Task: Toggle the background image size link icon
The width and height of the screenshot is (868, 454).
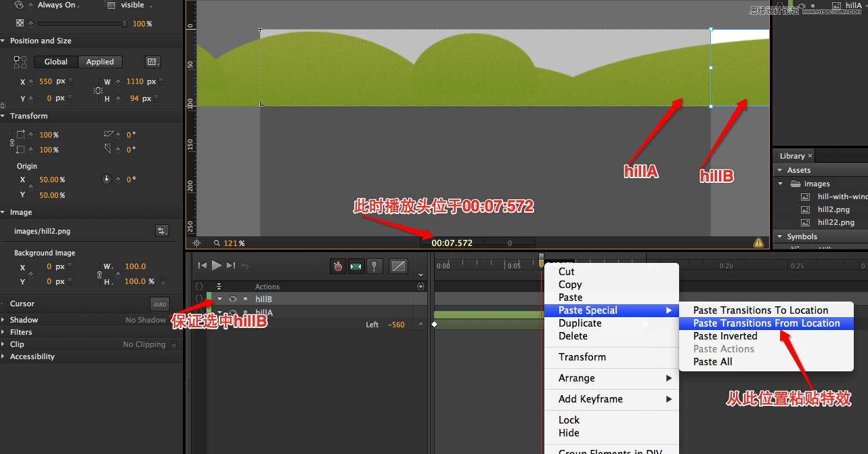Action: point(100,274)
